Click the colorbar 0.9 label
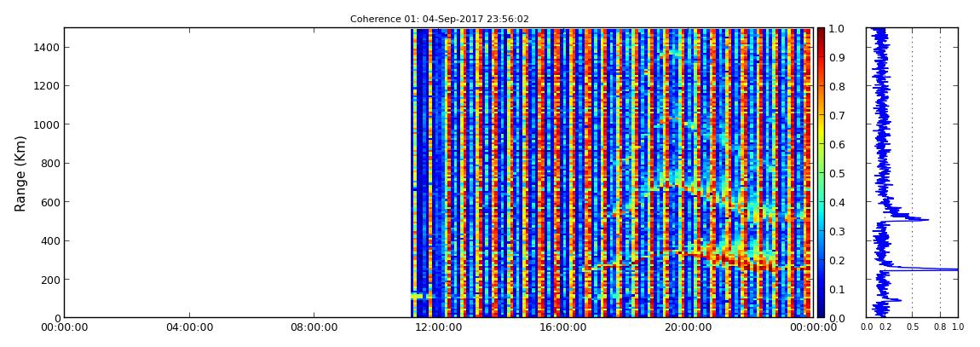The width and height of the screenshot is (980, 347). 836,57
